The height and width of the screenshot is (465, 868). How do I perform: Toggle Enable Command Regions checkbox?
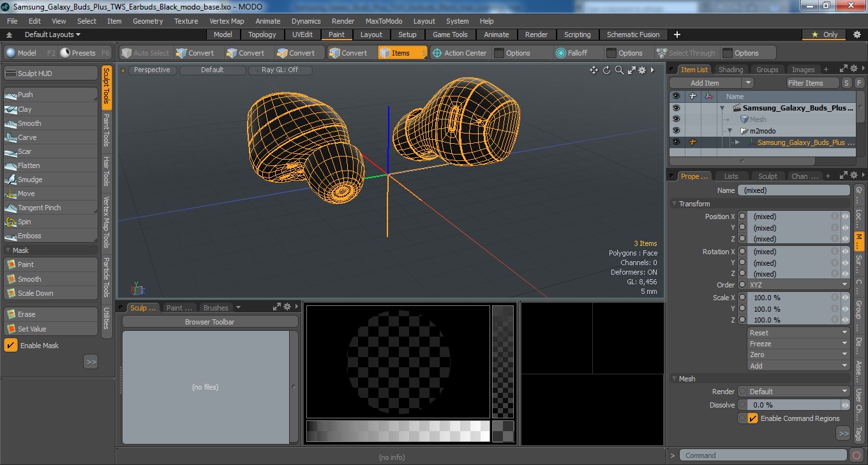click(x=752, y=418)
